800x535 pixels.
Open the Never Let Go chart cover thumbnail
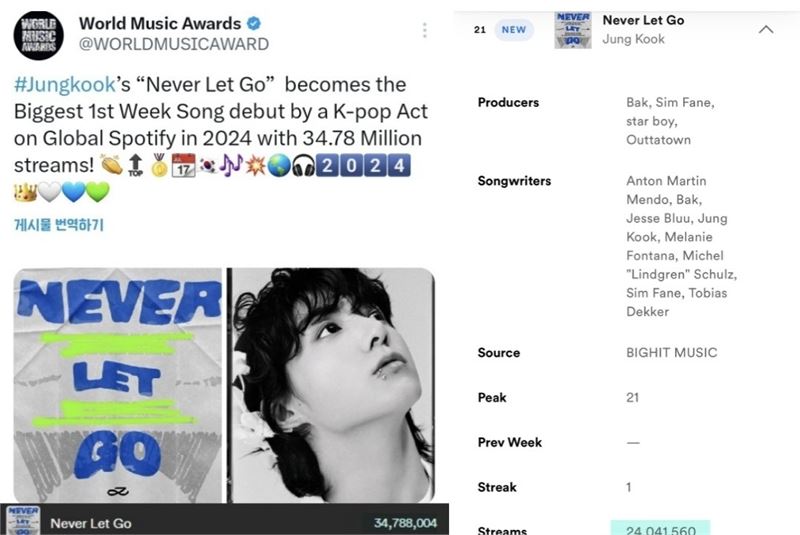point(573,30)
